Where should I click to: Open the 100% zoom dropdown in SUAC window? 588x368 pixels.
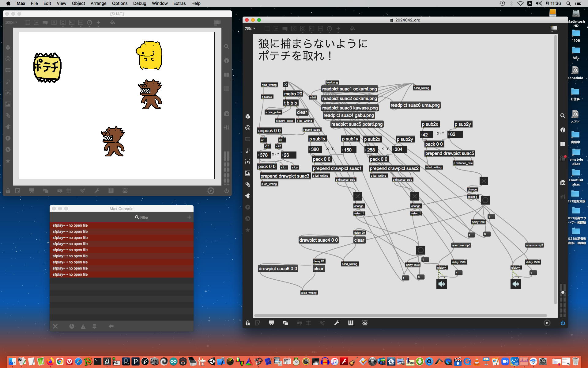pyautogui.click(x=11, y=22)
